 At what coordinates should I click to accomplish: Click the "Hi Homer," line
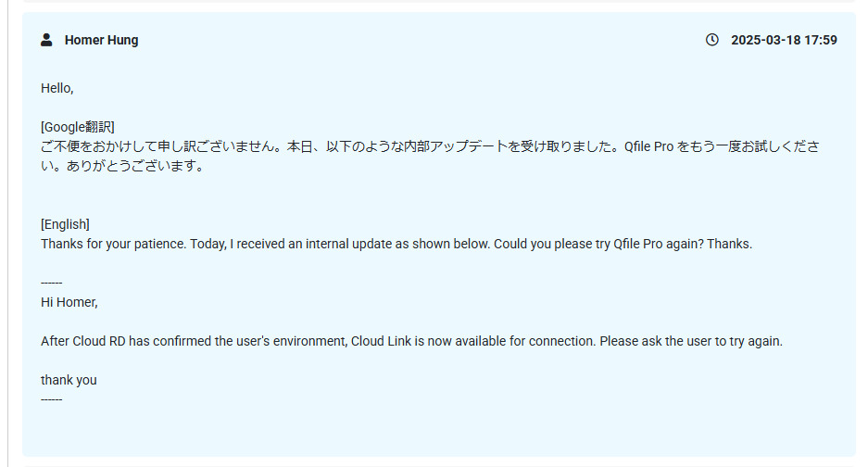[69, 302]
